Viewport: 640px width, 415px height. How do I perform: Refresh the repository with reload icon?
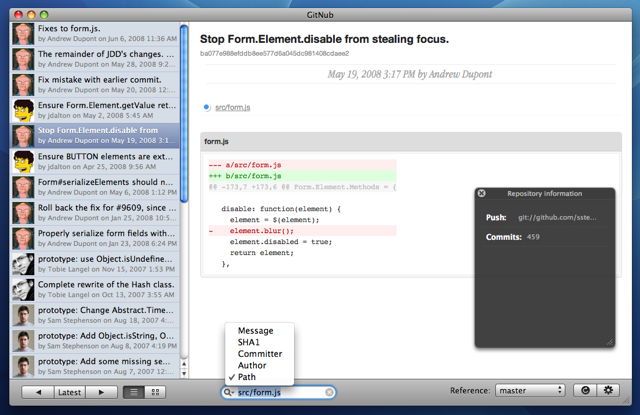click(x=585, y=391)
